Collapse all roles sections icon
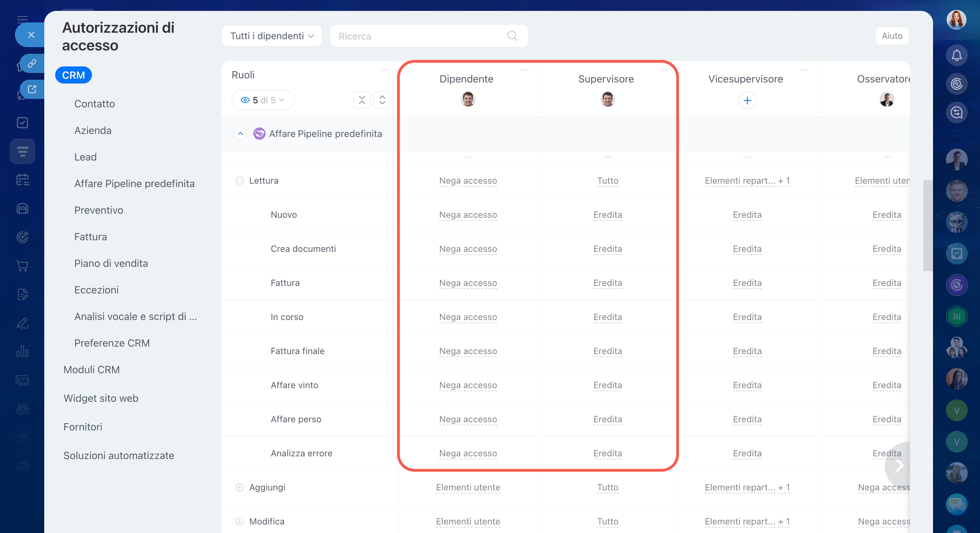The width and height of the screenshot is (980, 533). (x=361, y=100)
